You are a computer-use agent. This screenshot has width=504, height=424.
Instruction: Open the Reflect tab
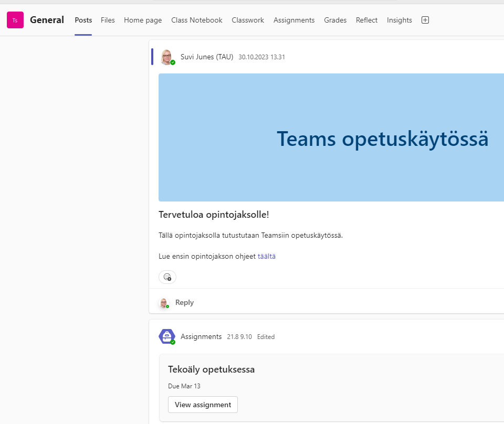(x=366, y=20)
